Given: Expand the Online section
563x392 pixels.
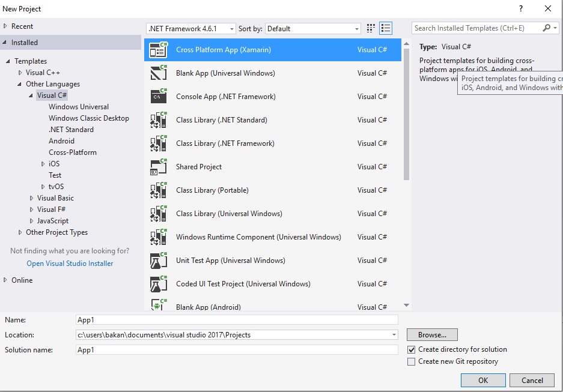Looking at the screenshot, I should coord(5,280).
